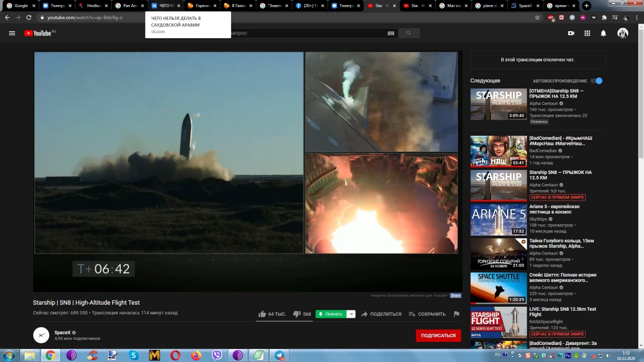This screenshot has width=644, height=362.
Task: Open the SpaceX channel name link
Action: [63, 332]
